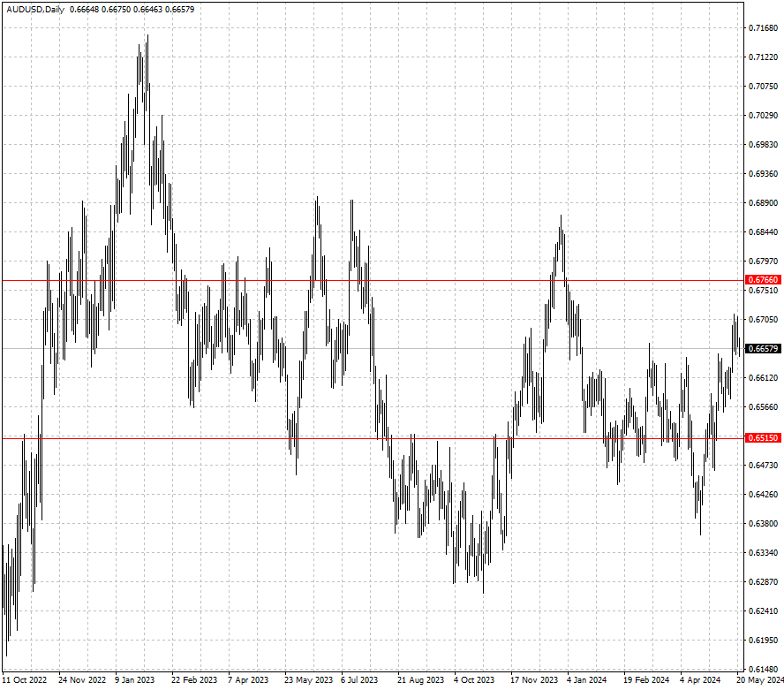Click the 0.63340 price axis value
784x690 pixels.
click(x=763, y=552)
